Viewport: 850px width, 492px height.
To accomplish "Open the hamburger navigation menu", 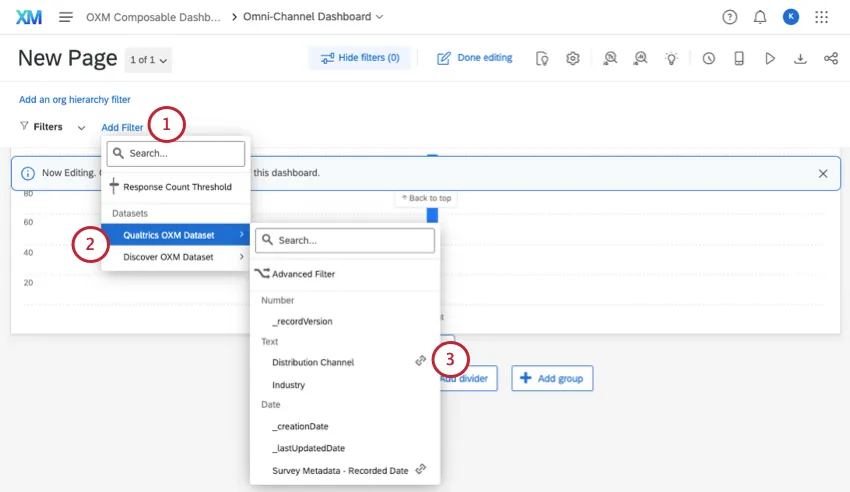I will click(x=66, y=17).
